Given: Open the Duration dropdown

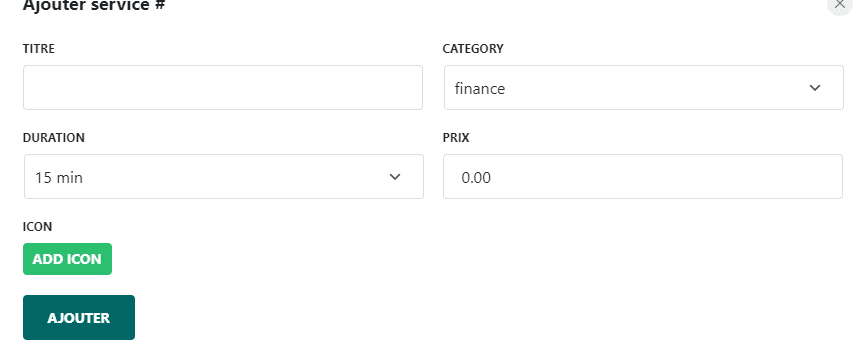Looking at the screenshot, I should [224, 176].
